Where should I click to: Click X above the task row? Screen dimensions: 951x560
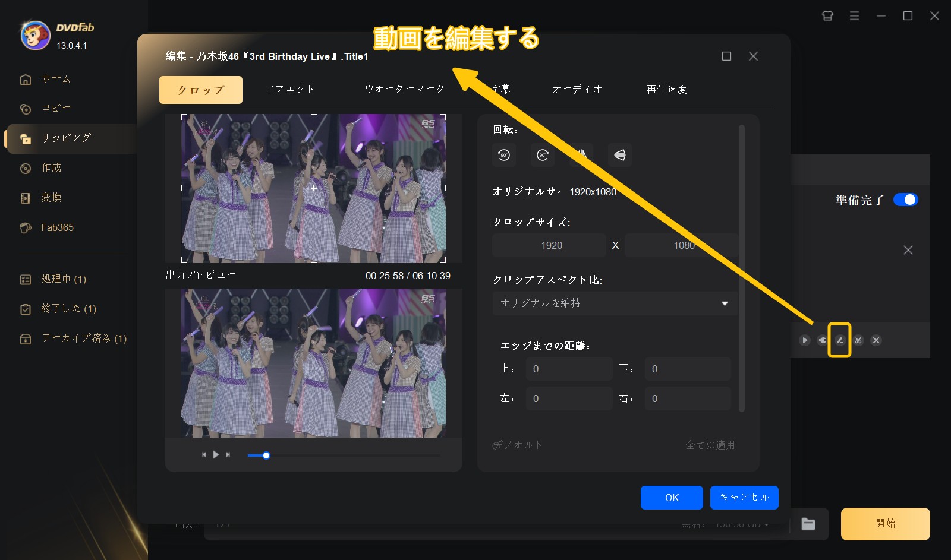pos(908,250)
